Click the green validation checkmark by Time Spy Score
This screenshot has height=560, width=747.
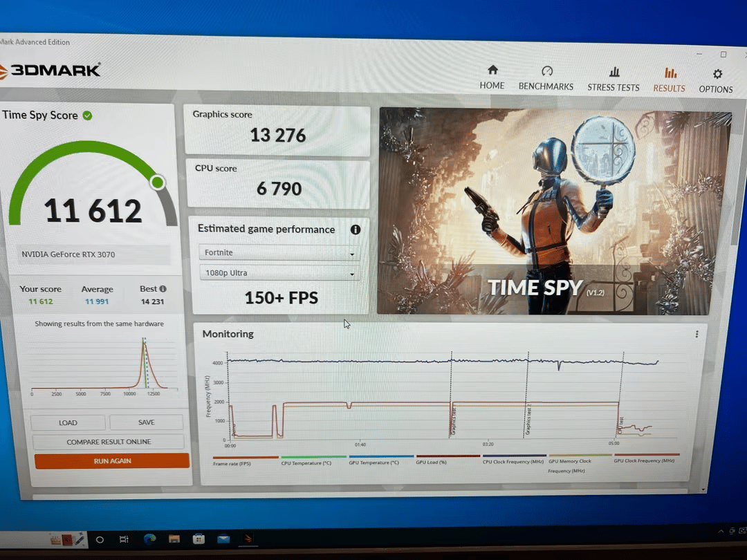87,115
